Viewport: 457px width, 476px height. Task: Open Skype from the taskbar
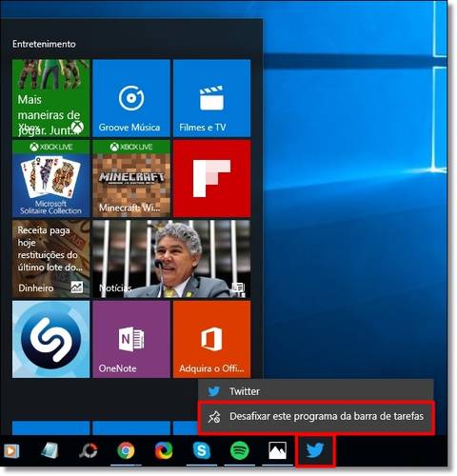tap(202, 450)
